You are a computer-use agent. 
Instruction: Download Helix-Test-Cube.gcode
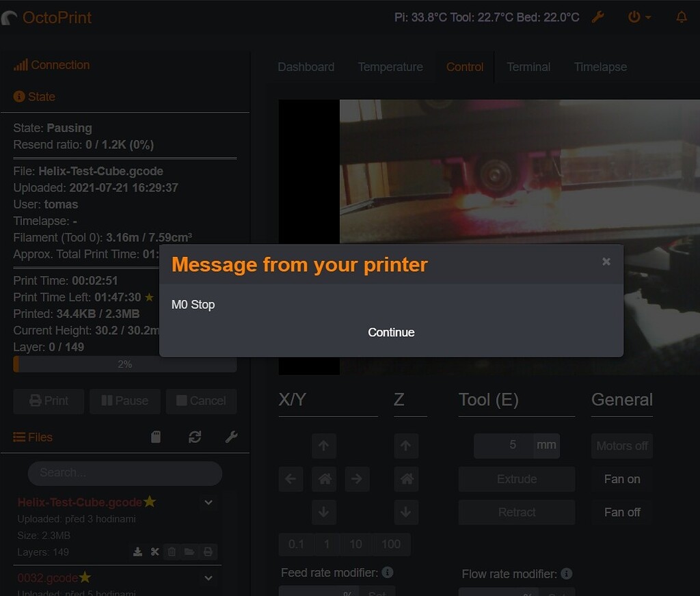click(137, 552)
